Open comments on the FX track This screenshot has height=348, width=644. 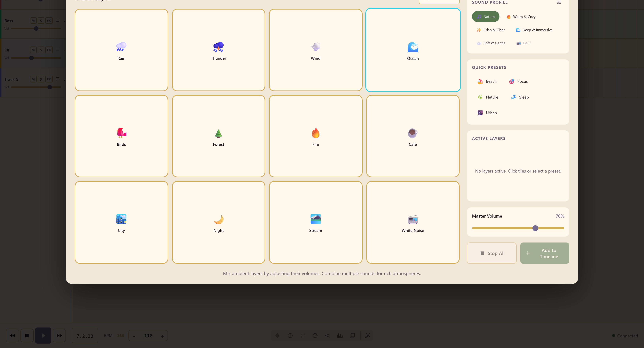click(x=57, y=50)
